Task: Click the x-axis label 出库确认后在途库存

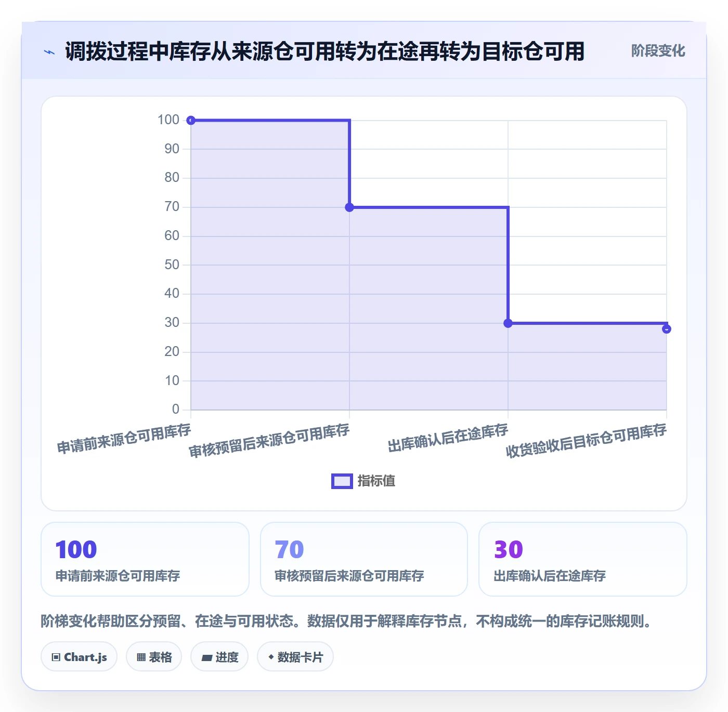Action: tap(448, 438)
